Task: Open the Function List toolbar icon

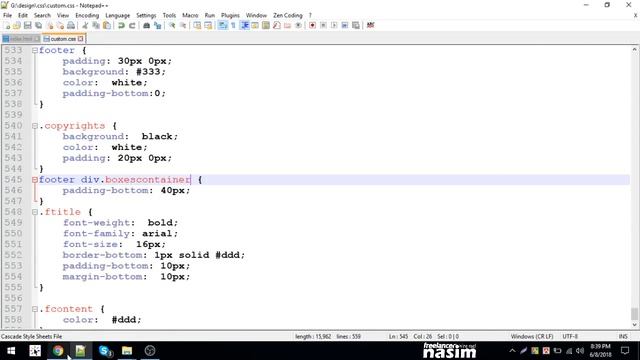Action: coord(277,25)
